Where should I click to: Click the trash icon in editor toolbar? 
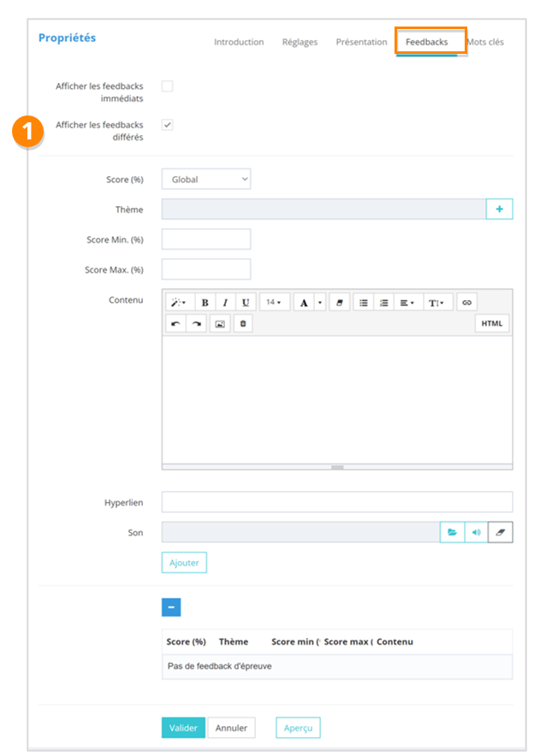click(x=243, y=324)
